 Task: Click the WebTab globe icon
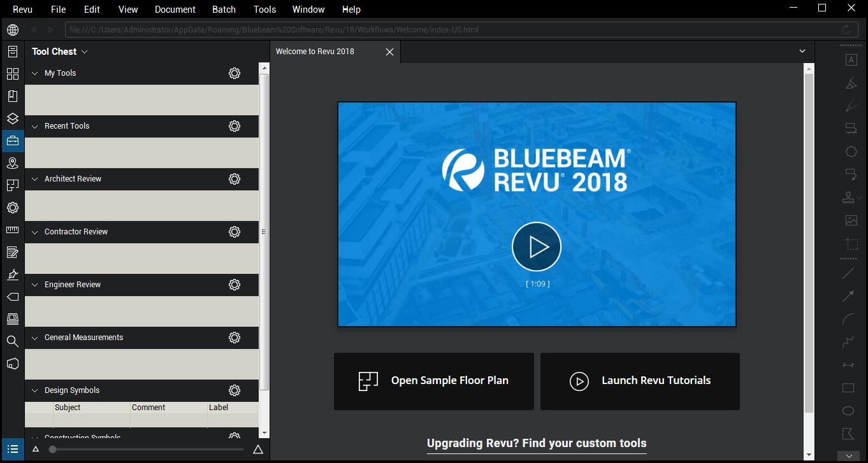(x=12, y=29)
